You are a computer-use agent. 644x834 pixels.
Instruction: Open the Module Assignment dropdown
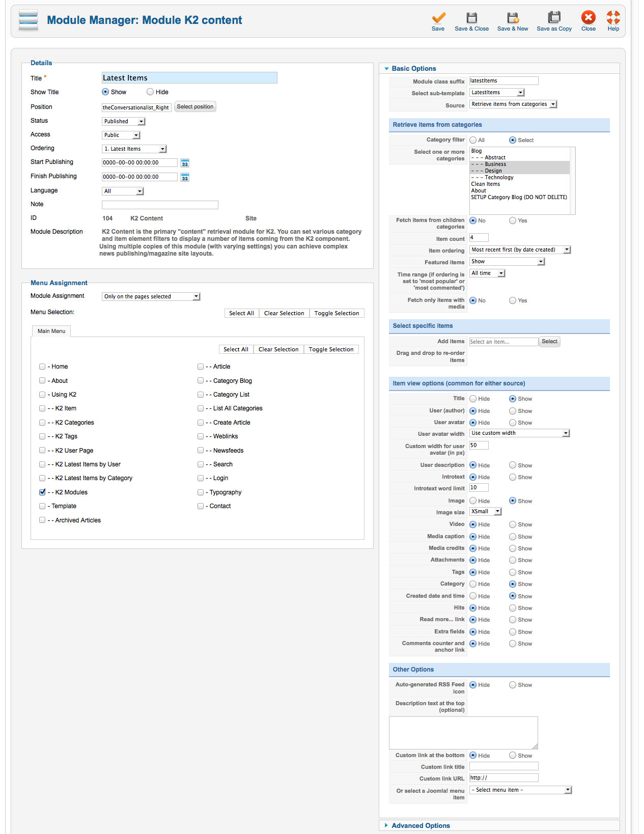coord(151,296)
